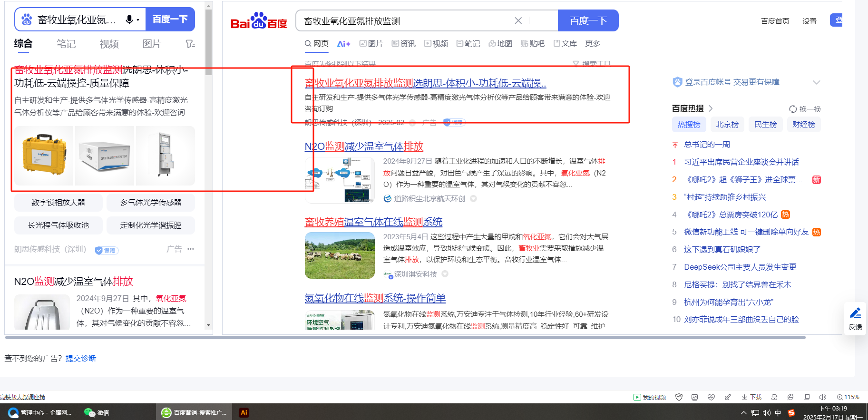Select the mobile 笔记 tab
This screenshot has width=868, height=420.
tap(66, 44)
